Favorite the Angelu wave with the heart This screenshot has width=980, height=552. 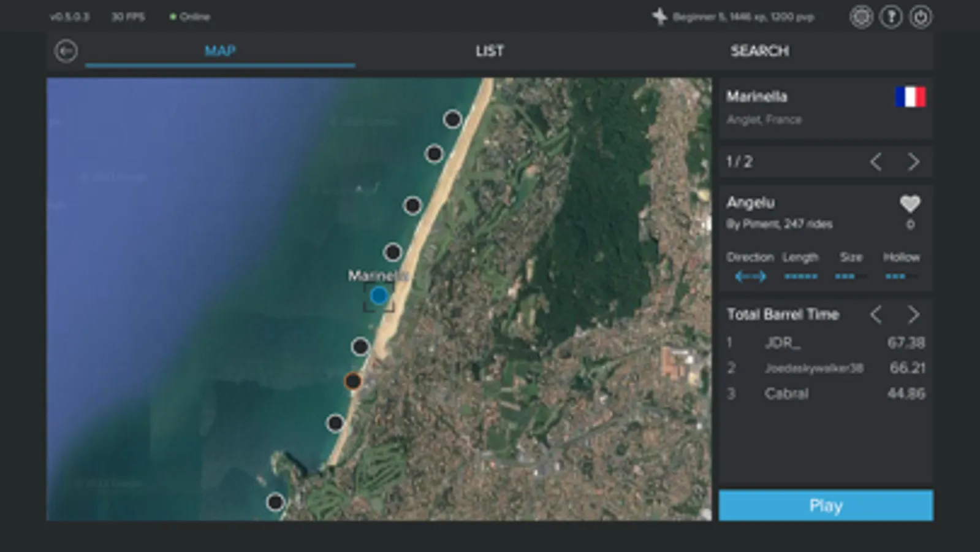point(910,204)
